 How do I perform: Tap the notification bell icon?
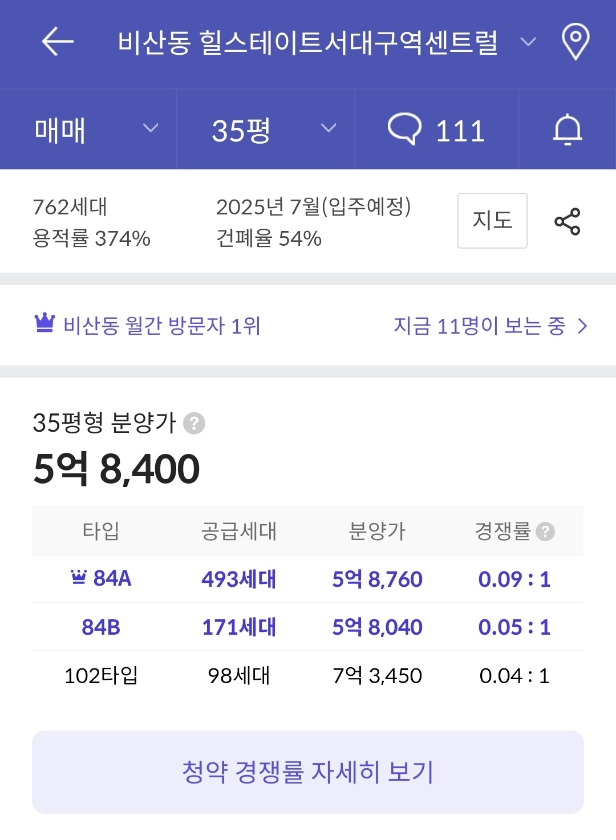click(568, 129)
